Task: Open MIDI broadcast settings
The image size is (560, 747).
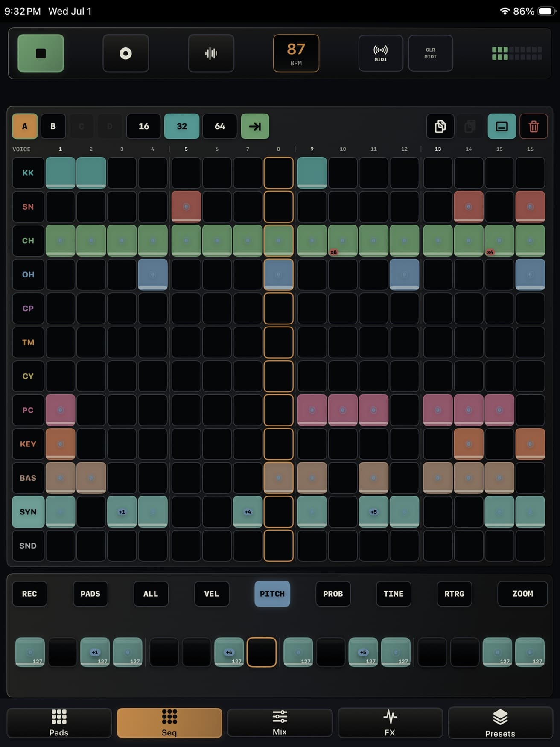Action: pos(381,53)
